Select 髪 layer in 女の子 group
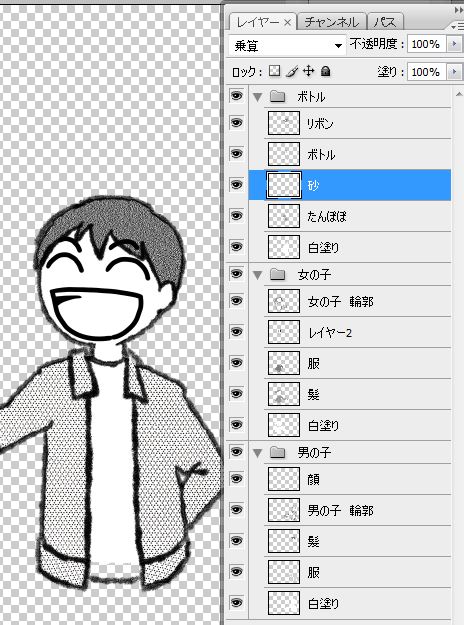 coord(314,395)
